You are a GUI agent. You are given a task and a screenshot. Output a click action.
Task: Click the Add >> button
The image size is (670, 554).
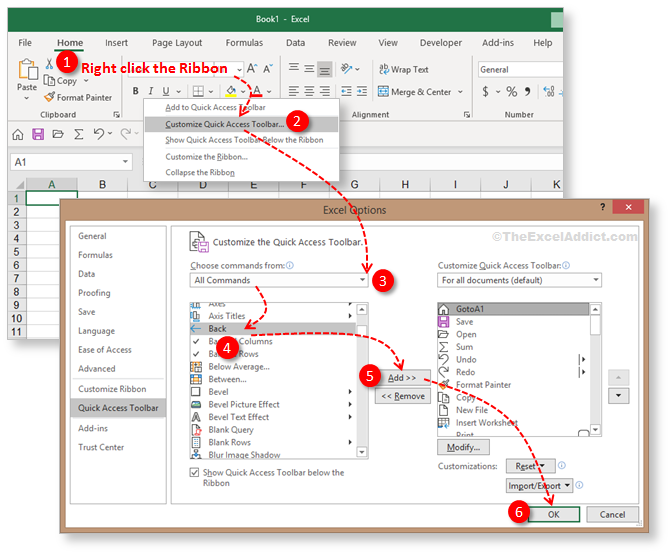click(x=403, y=378)
